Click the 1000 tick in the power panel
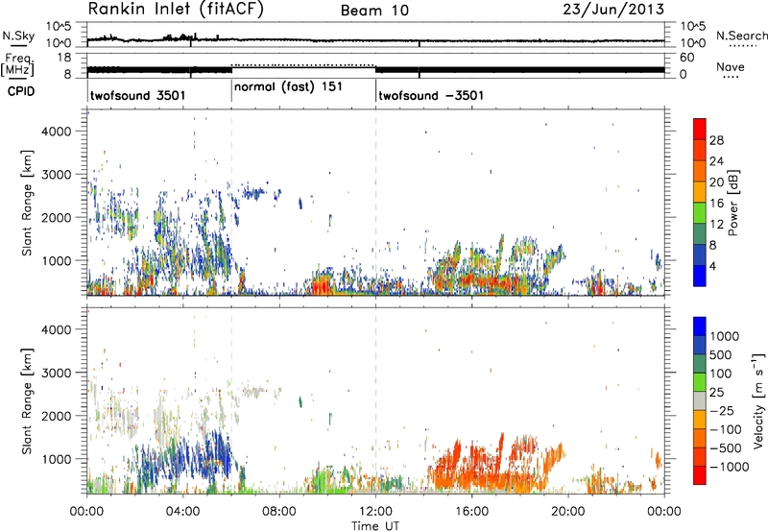The height and width of the screenshot is (532, 768). click(56, 260)
